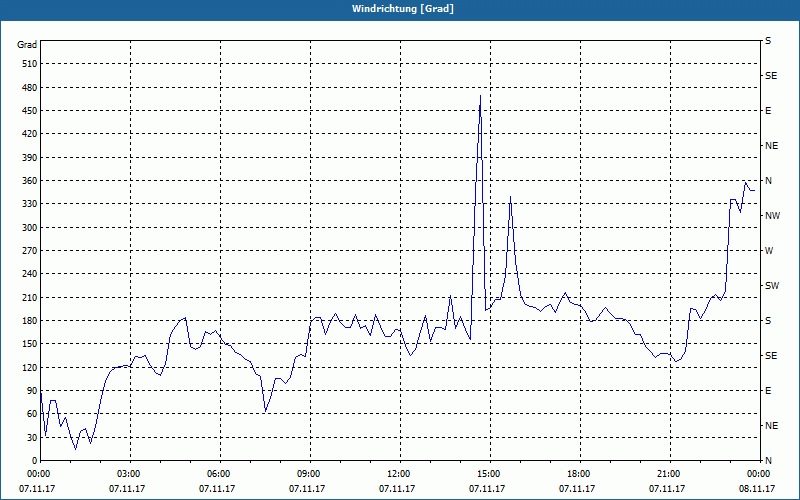Click the SW compass direction label

point(772,286)
